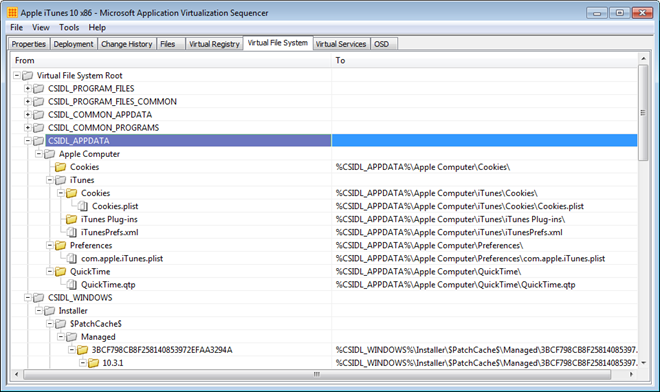Image resolution: width=660 pixels, height=392 pixels.
Task: Click the CSIDL_COMMON_APPDATA folder icon
Action: click(39, 115)
